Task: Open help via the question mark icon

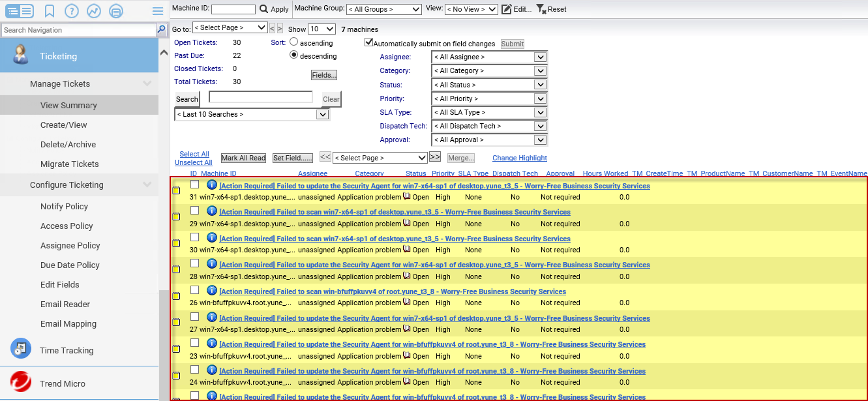Action: 72,11
